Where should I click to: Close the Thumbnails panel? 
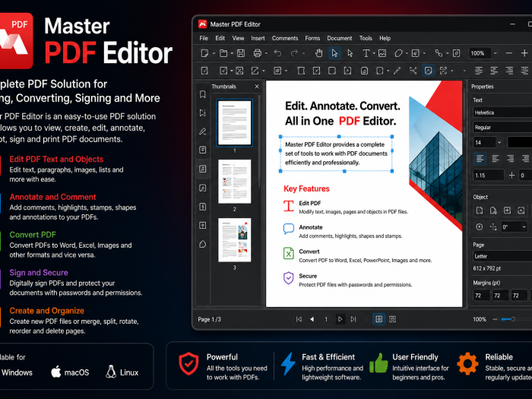(x=257, y=87)
